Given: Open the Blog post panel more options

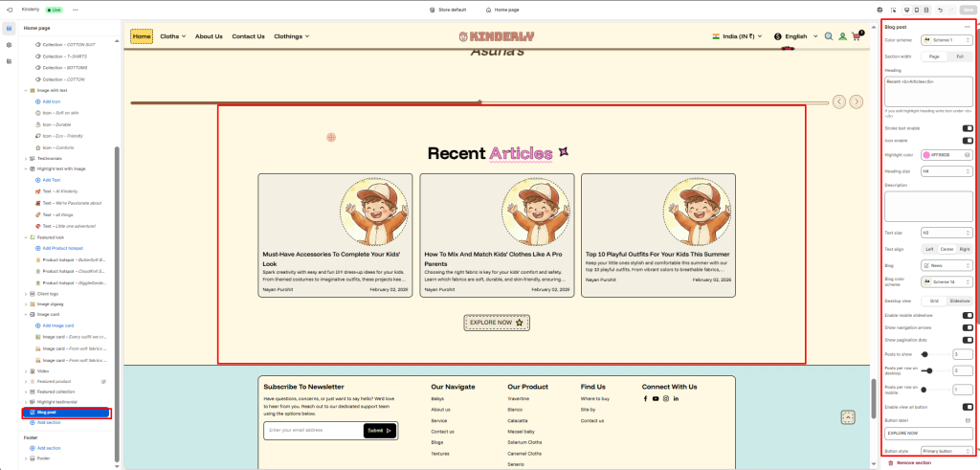Looking at the screenshot, I should [x=968, y=27].
